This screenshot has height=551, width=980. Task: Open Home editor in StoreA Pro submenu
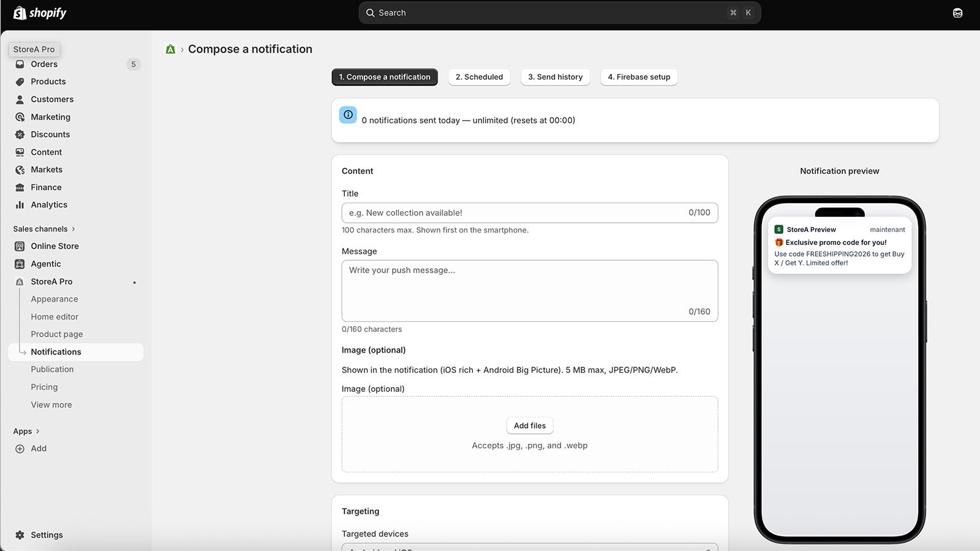[x=55, y=317]
